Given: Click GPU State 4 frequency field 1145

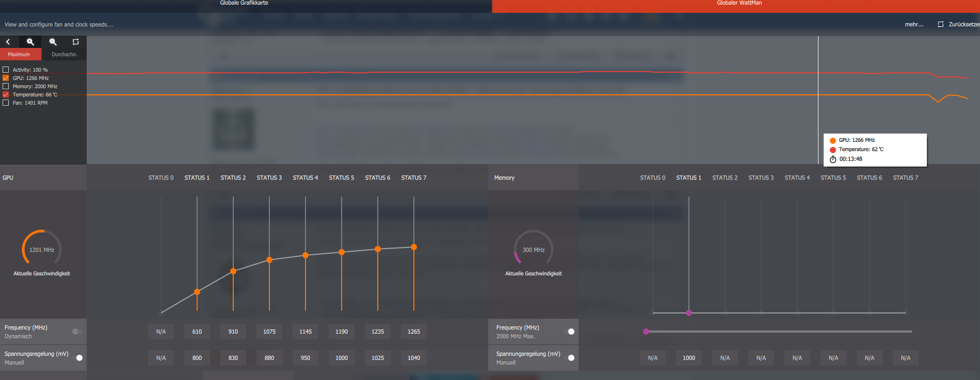Looking at the screenshot, I should coord(306,332).
